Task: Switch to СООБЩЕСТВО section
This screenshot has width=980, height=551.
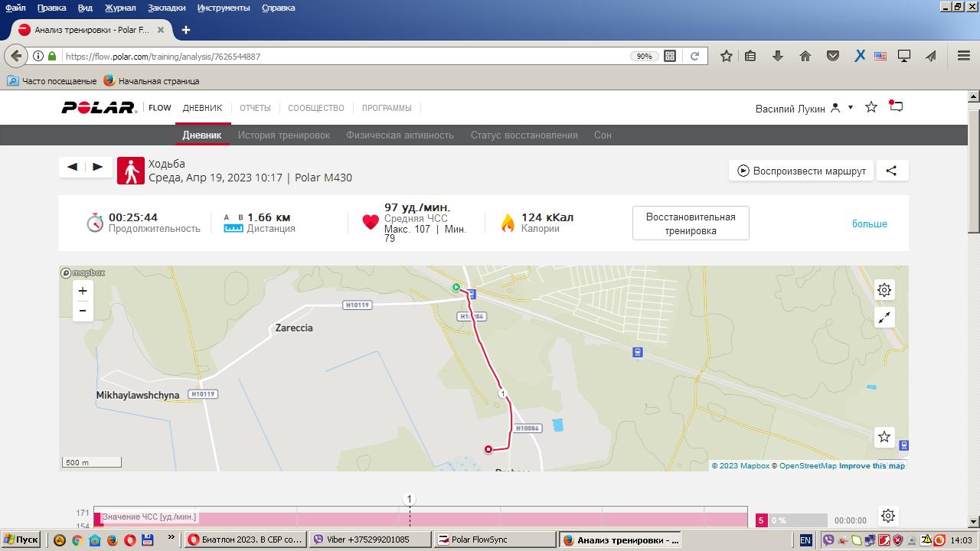Action: tap(316, 108)
